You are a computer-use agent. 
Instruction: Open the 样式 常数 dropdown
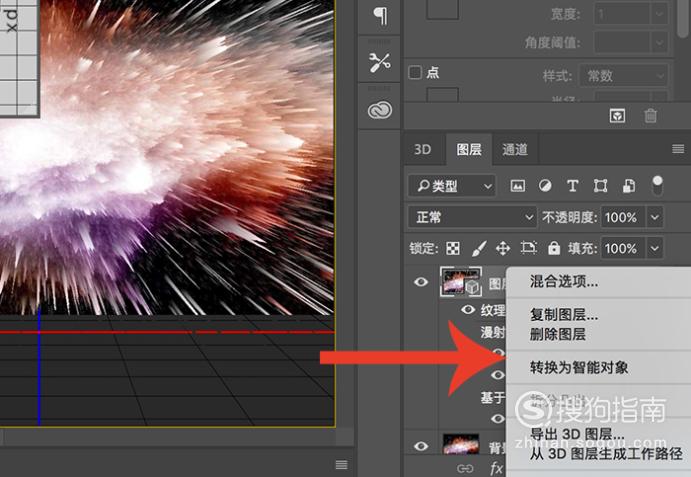624,76
